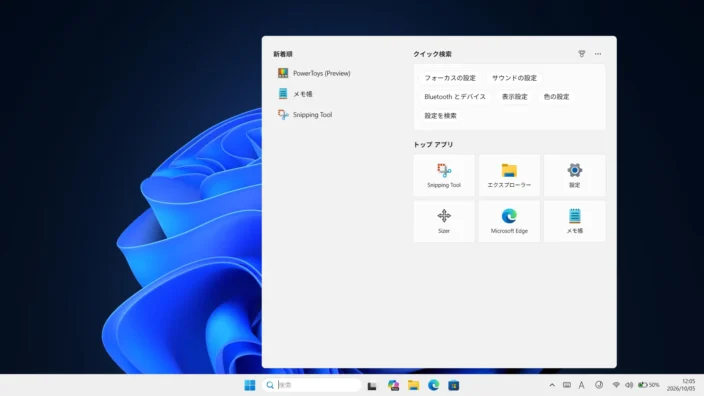Open Microsoft Edge from the taskbar
The height and width of the screenshot is (396, 704).
(x=433, y=385)
